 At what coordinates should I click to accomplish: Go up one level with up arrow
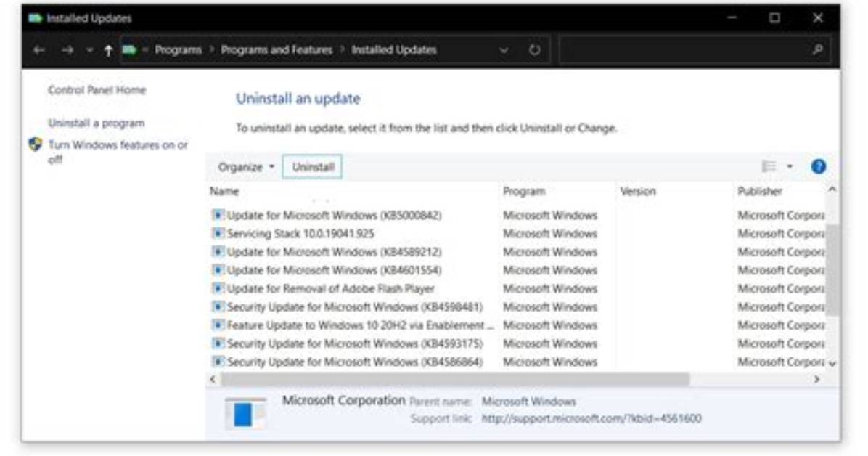coord(109,50)
